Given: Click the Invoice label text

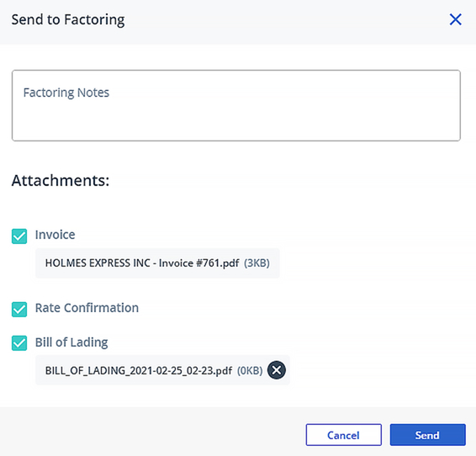Looking at the screenshot, I should point(55,235).
